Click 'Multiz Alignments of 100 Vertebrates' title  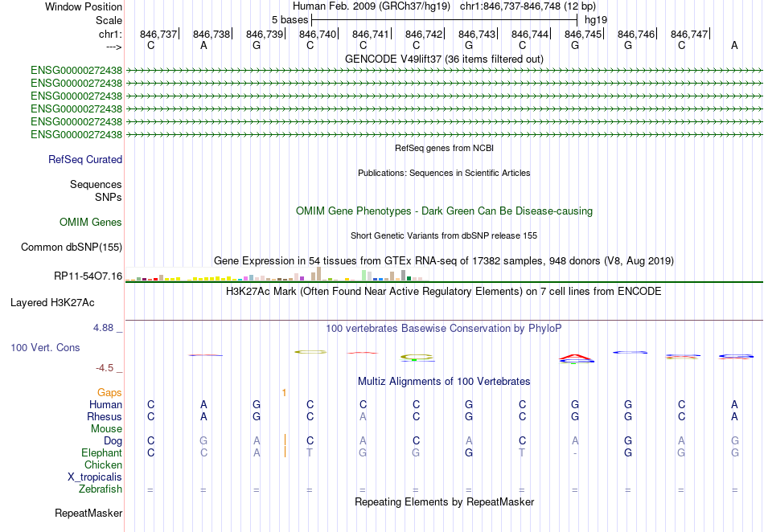pos(444,381)
